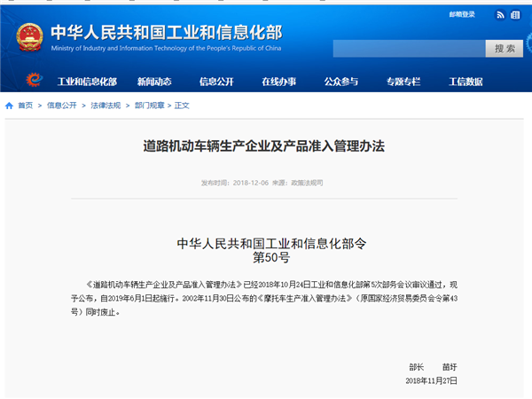Open 工业和信息化部 navigation menu
This screenshot has width=532, height=399.
pyautogui.click(x=87, y=82)
